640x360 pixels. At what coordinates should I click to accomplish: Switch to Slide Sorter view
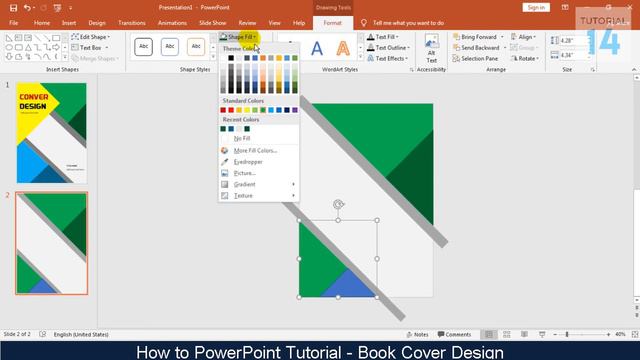pos(507,334)
